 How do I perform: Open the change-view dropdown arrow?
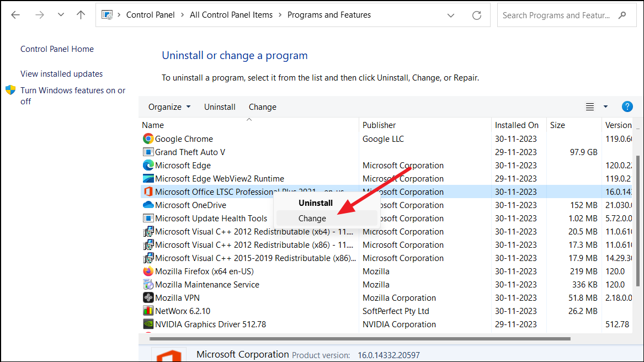click(605, 107)
